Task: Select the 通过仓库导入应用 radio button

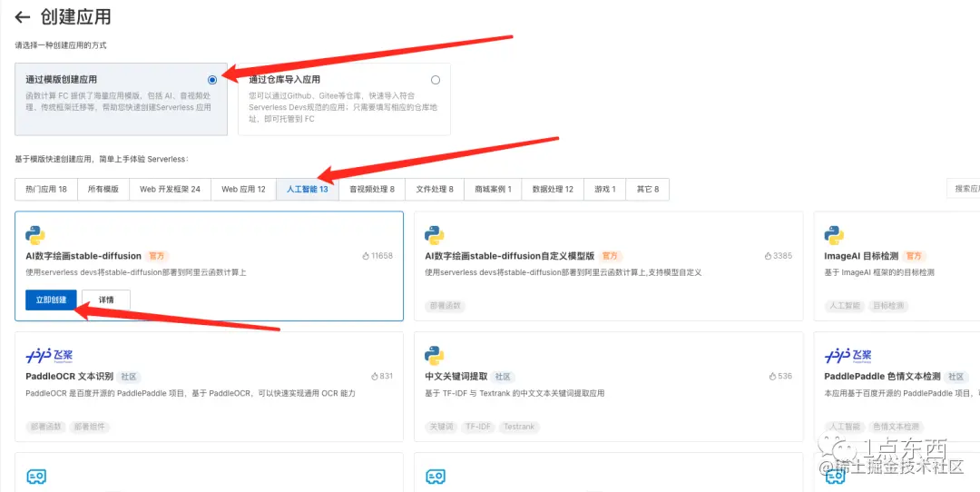Action: click(x=436, y=80)
